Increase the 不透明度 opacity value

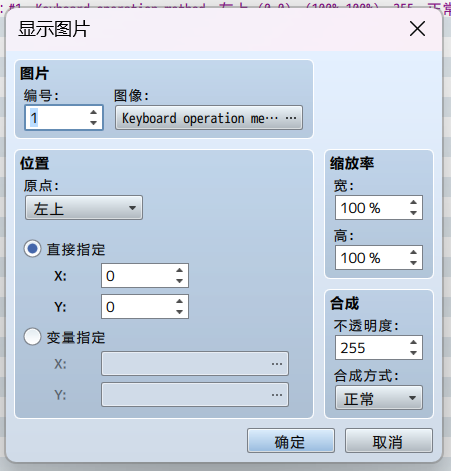[414, 342]
